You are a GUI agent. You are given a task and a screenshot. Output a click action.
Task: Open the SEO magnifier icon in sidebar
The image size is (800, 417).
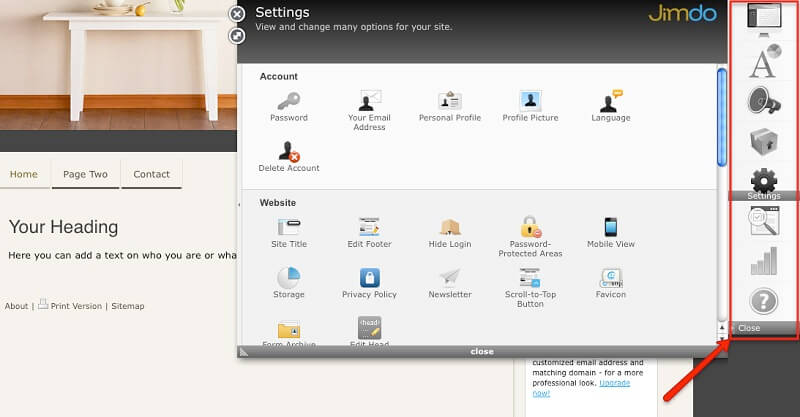[764, 220]
